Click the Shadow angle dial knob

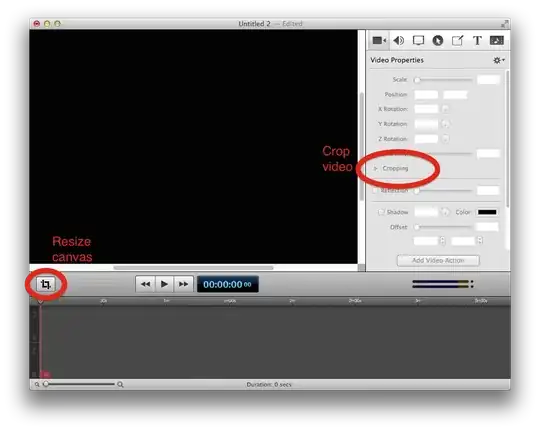(x=445, y=212)
